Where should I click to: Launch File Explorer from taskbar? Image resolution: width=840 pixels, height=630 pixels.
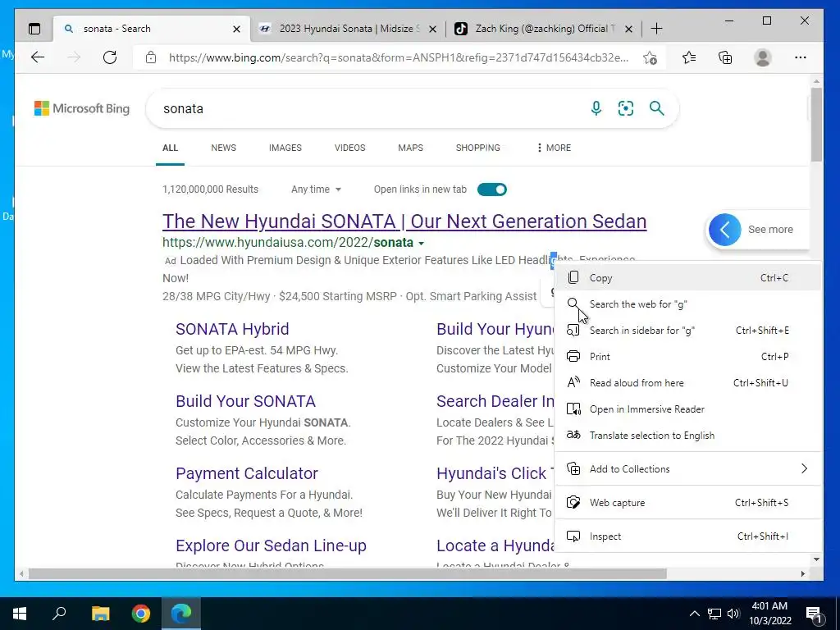click(100, 614)
